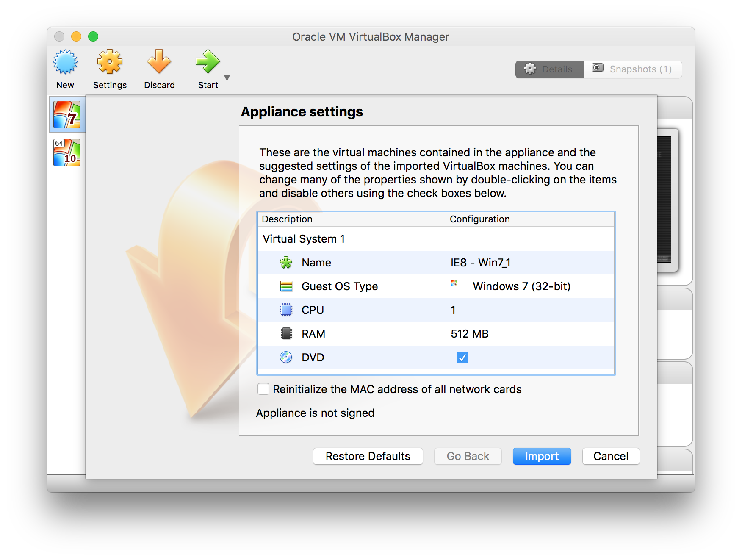The image size is (742, 560).
Task: Switch to the Snapshots (1) tab
Action: coord(633,69)
